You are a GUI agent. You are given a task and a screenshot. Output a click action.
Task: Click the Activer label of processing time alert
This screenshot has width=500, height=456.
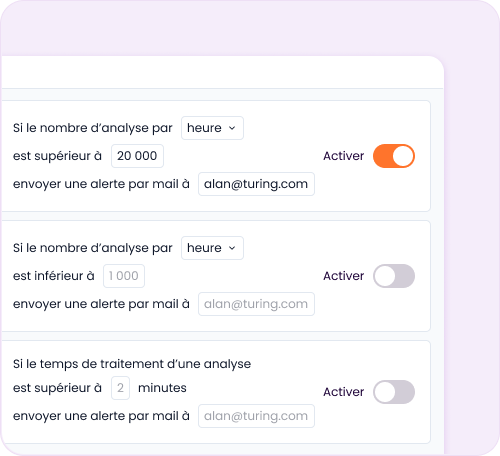pyautogui.click(x=343, y=392)
